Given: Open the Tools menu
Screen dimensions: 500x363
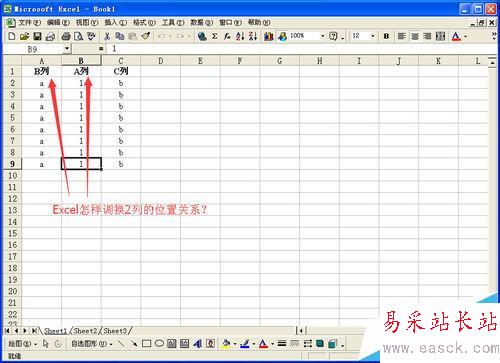Looking at the screenshot, I should pyautogui.click(x=173, y=23).
